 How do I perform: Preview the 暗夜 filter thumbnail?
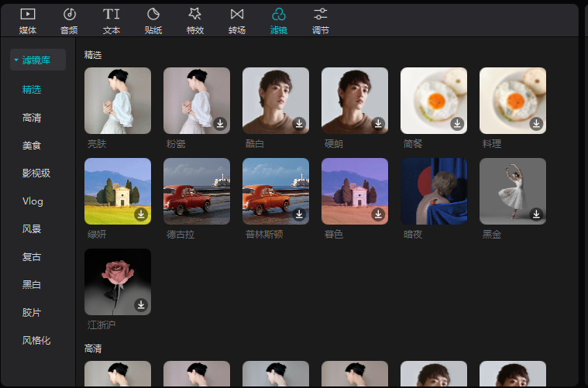pyautogui.click(x=434, y=191)
